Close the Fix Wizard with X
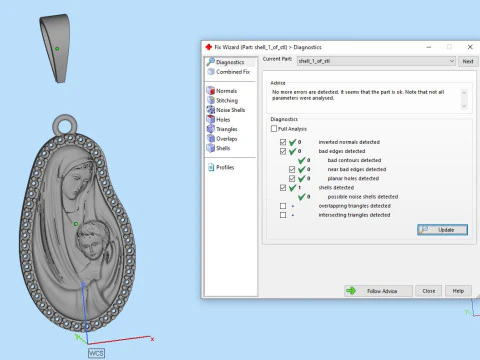 pyautogui.click(x=470, y=47)
